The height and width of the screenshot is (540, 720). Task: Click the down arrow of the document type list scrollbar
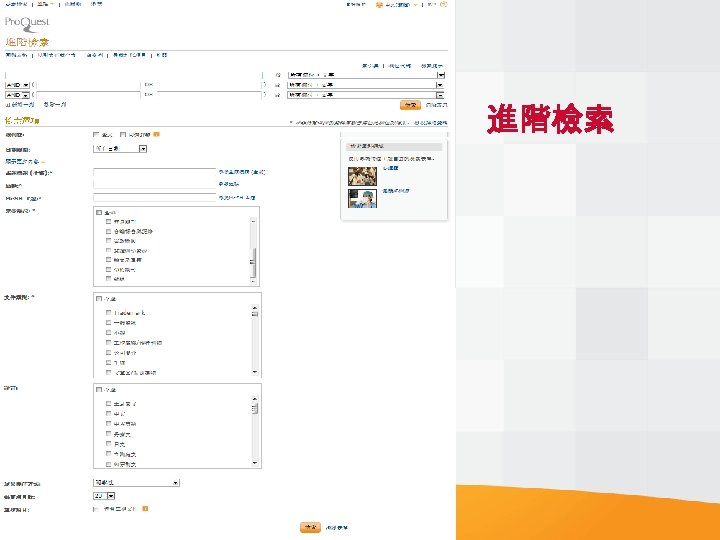point(255,372)
